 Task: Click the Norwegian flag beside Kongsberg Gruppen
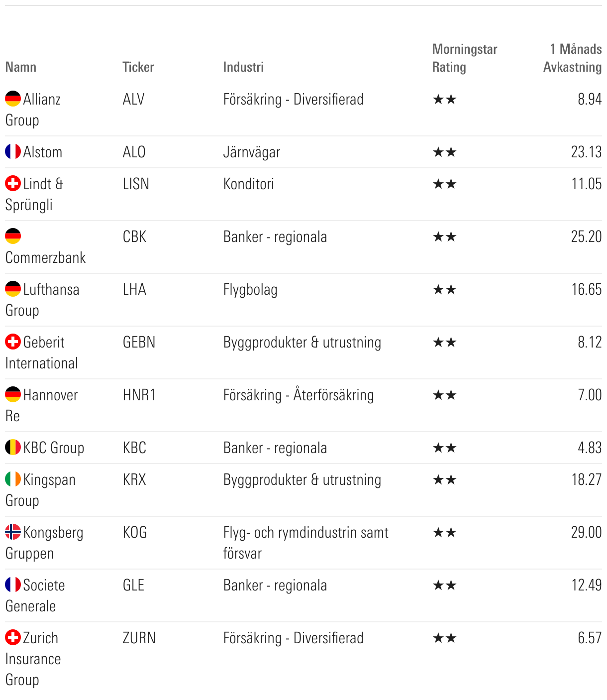pyautogui.click(x=13, y=532)
